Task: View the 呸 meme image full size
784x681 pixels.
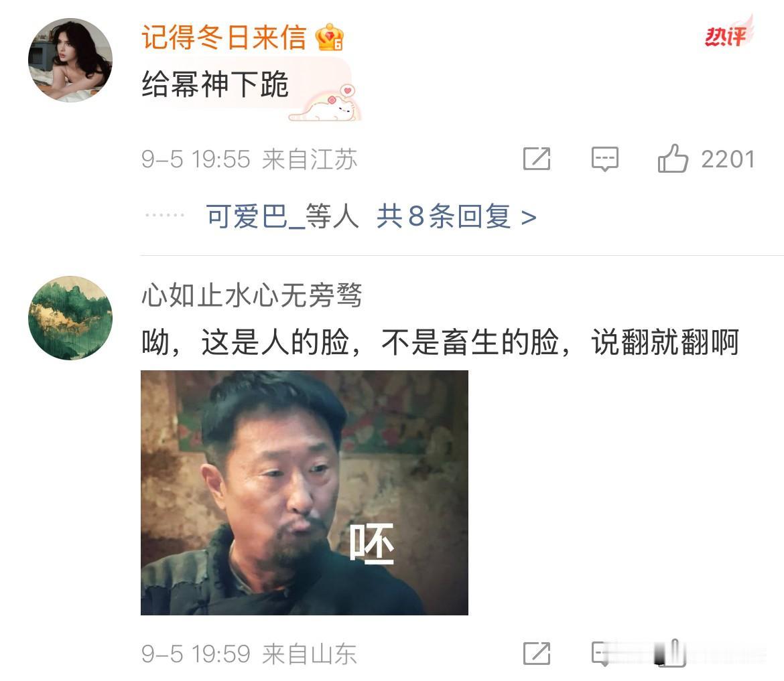Action: tap(304, 493)
